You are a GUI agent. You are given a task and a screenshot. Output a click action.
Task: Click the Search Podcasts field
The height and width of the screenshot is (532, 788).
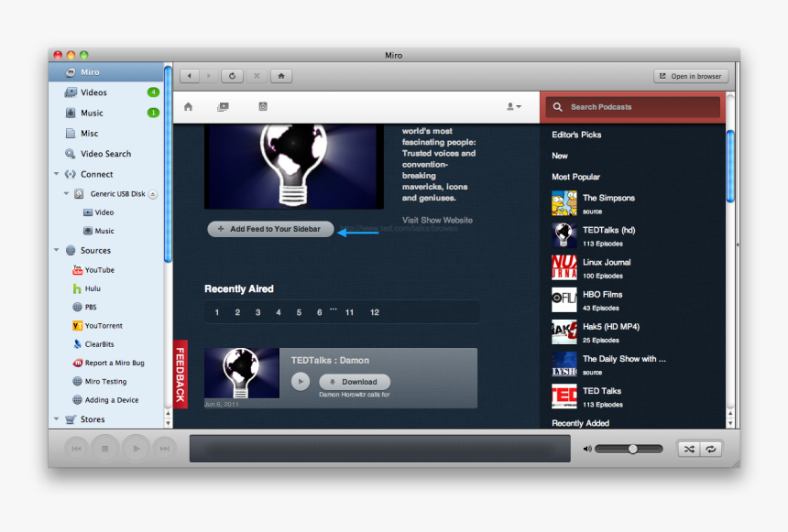(632, 107)
